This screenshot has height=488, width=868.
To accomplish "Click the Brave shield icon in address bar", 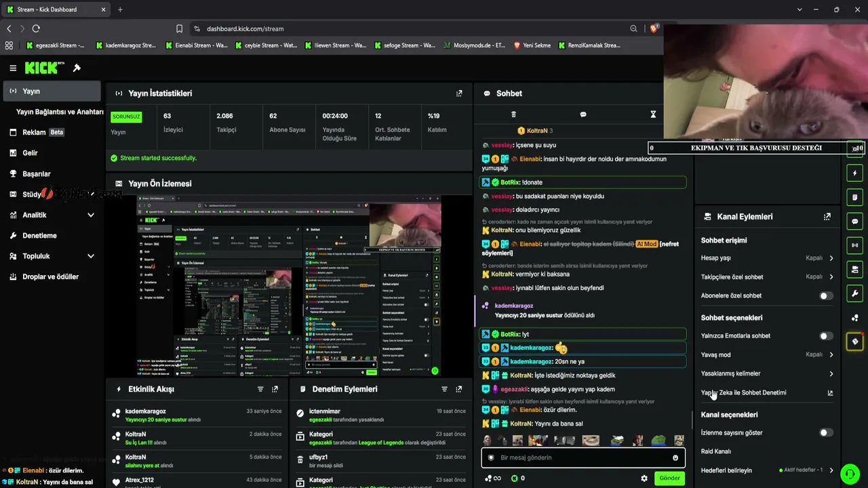I will [x=654, y=28].
